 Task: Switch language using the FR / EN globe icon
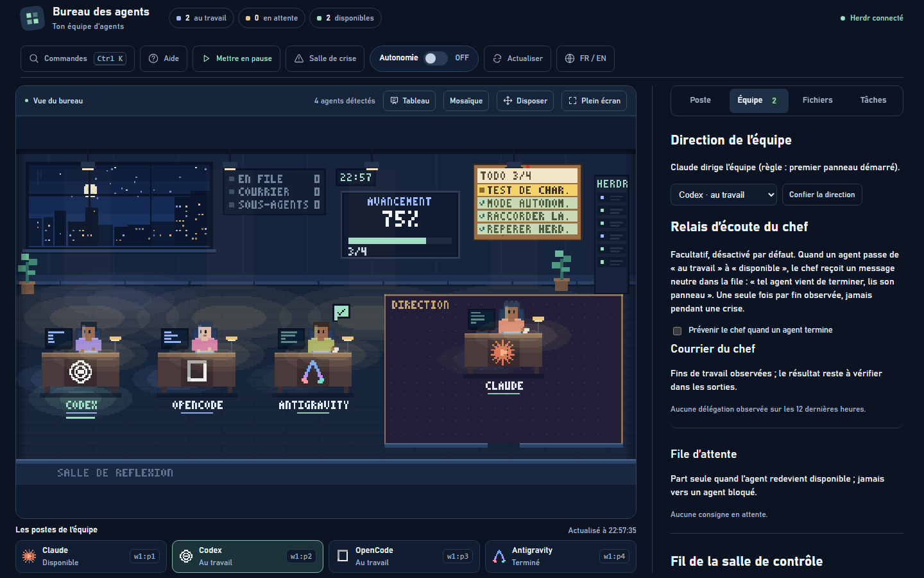570,58
